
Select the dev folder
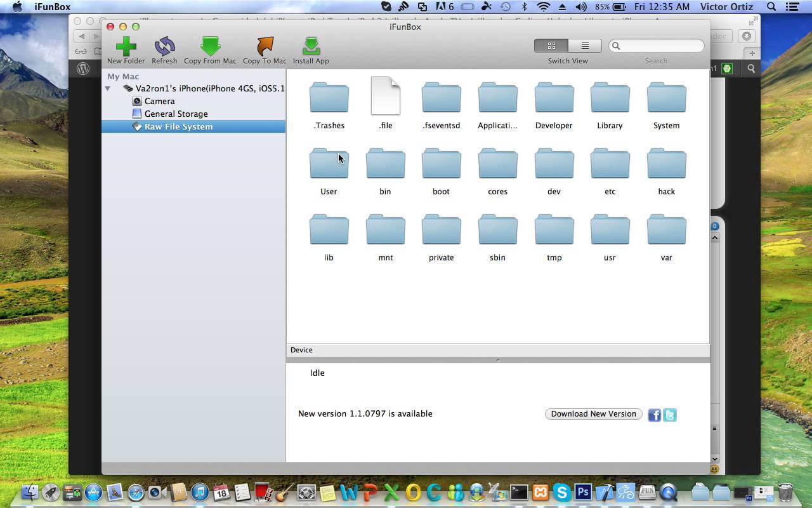pos(554,164)
